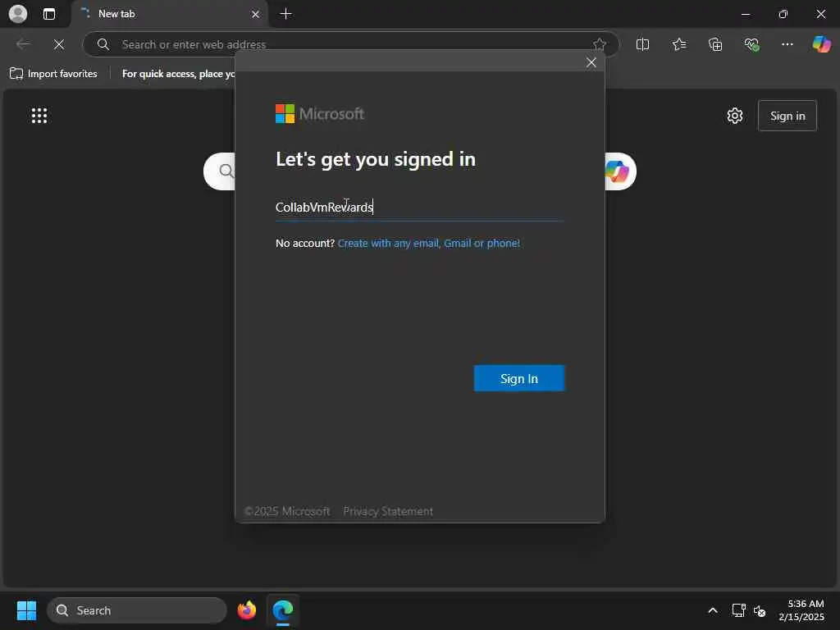This screenshot has width=840, height=630.
Task: Open the Windows Start menu
Action: click(x=26, y=610)
